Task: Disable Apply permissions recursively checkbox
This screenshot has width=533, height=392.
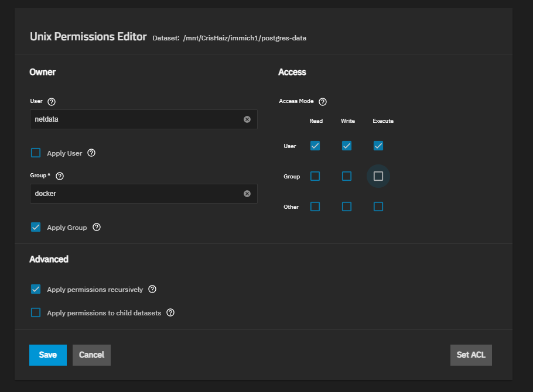Action: pos(36,289)
